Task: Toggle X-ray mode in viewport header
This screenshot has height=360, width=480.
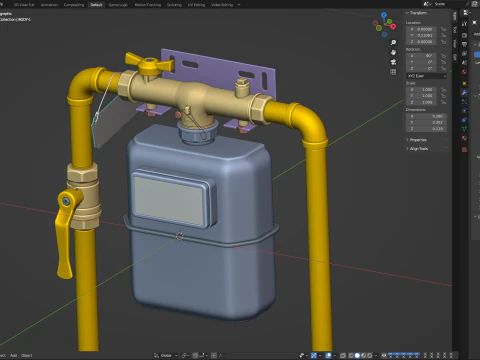Action: click(343, 355)
